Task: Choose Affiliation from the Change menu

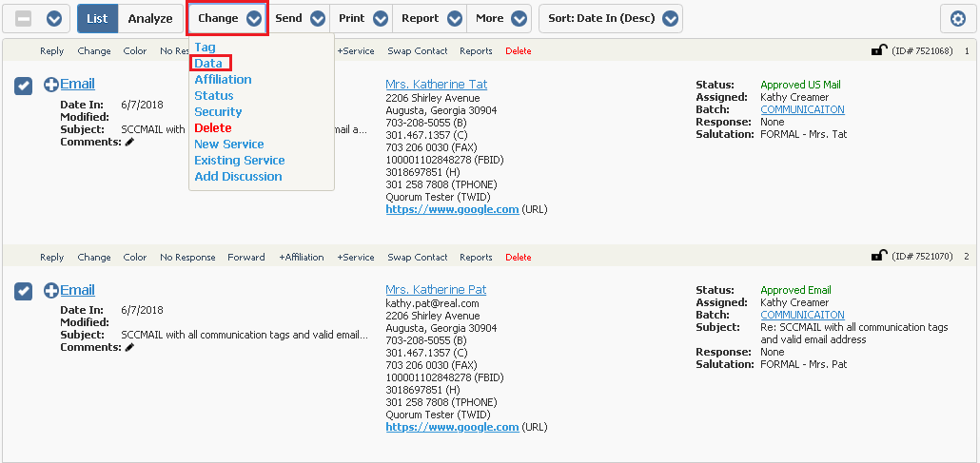Action: click(224, 79)
